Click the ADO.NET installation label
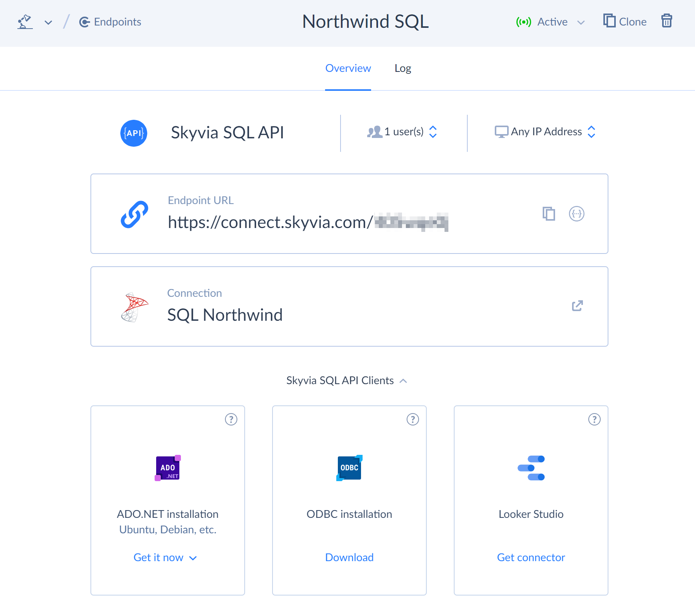This screenshot has height=616, width=695. [168, 514]
